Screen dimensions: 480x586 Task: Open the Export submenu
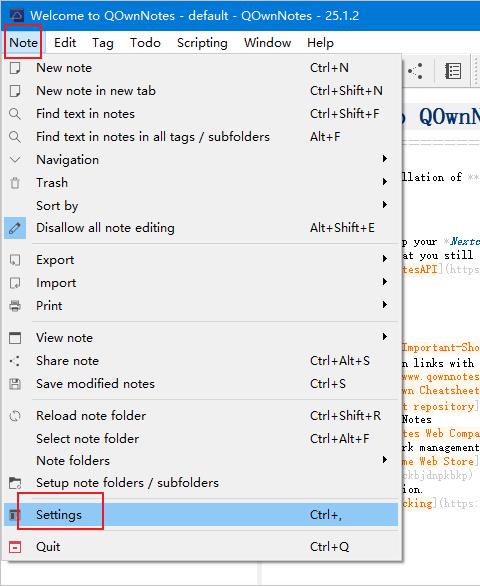pos(201,260)
